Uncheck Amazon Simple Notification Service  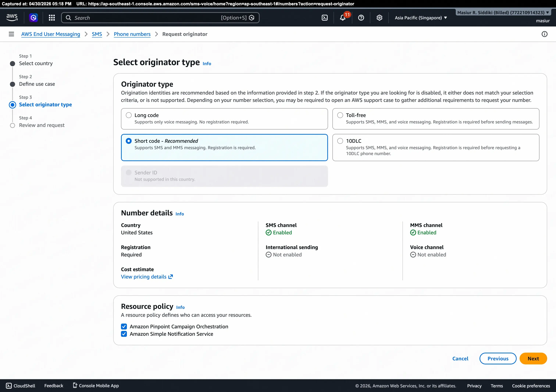pos(124,334)
